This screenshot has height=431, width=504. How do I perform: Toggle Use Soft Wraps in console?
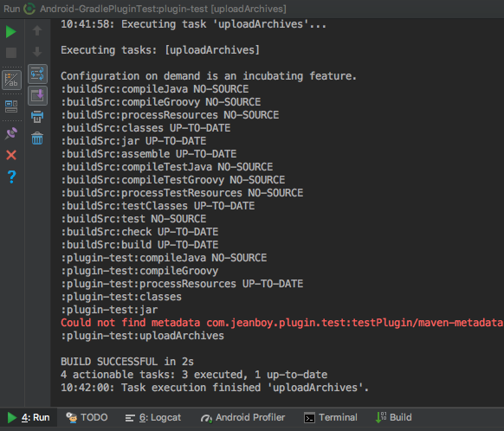pos(37,74)
